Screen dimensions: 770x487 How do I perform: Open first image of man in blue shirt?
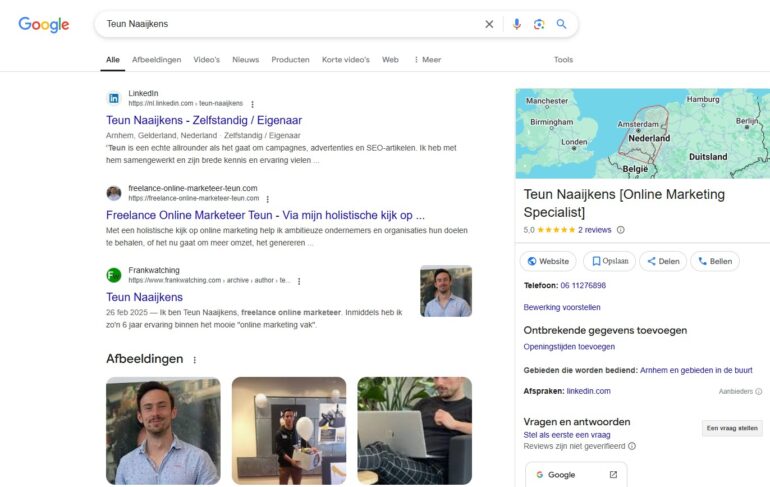163,431
